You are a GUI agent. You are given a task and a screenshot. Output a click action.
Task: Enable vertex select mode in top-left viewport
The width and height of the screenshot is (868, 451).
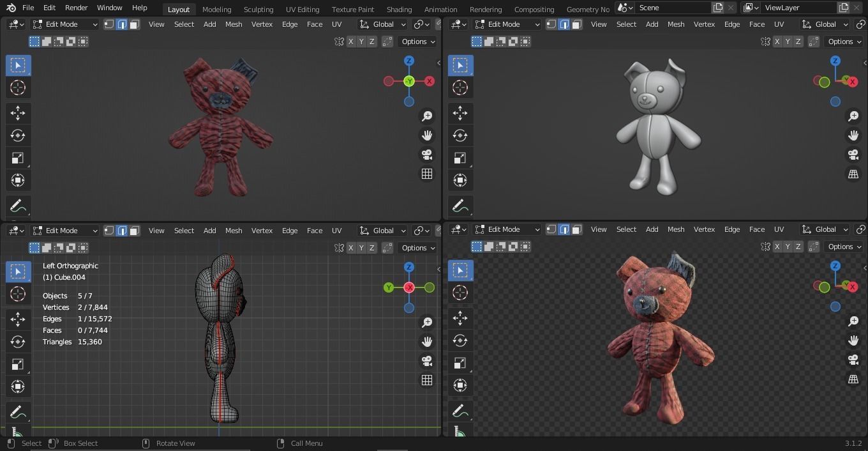(x=109, y=24)
